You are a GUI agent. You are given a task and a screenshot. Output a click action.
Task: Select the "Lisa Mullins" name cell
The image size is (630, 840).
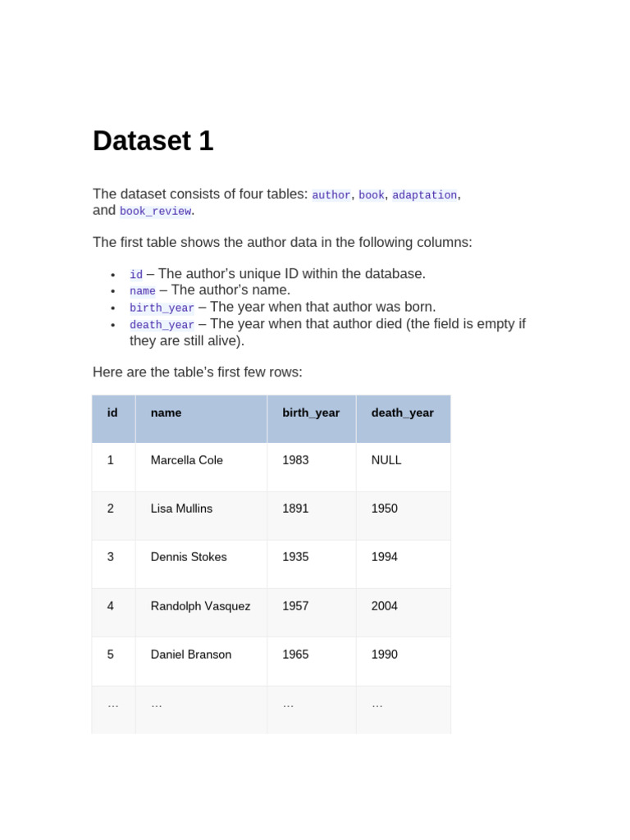pos(181,509)
